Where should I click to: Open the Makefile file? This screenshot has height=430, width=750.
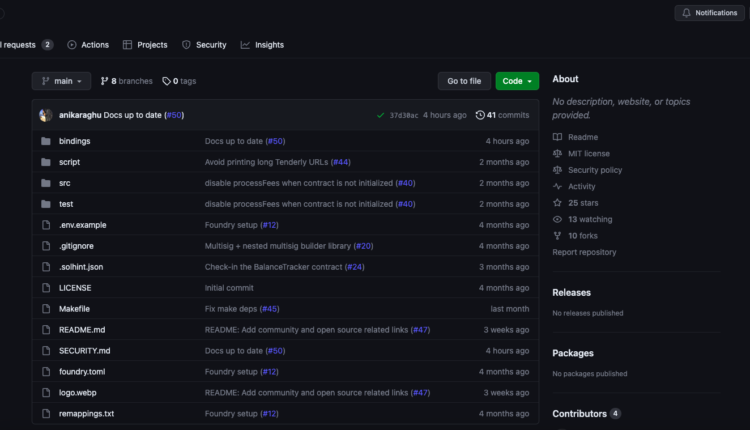tap(75, 309)
